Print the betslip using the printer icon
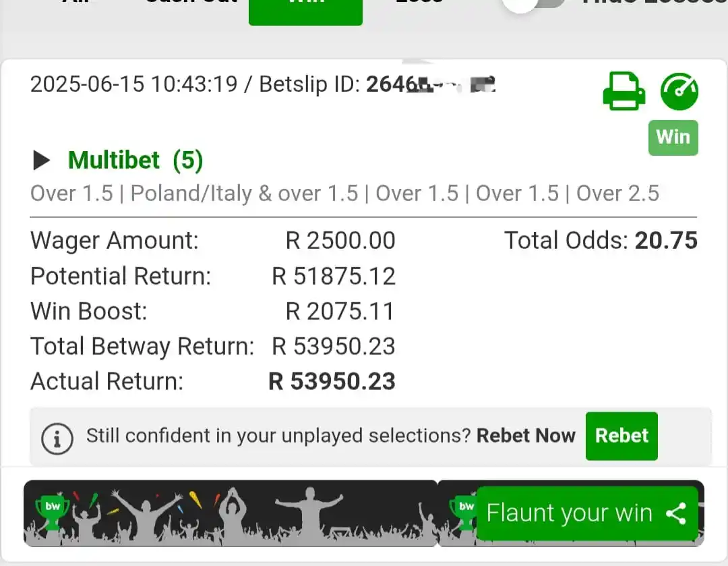The height and width of the screenshot is (566, 728). [624, 91]
